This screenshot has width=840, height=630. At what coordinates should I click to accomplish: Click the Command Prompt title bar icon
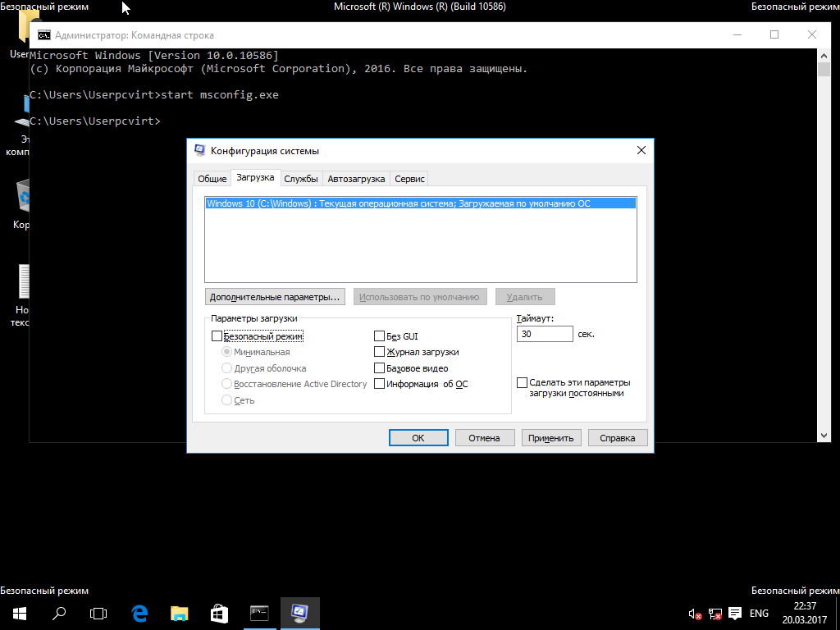(x=44, y=35)
